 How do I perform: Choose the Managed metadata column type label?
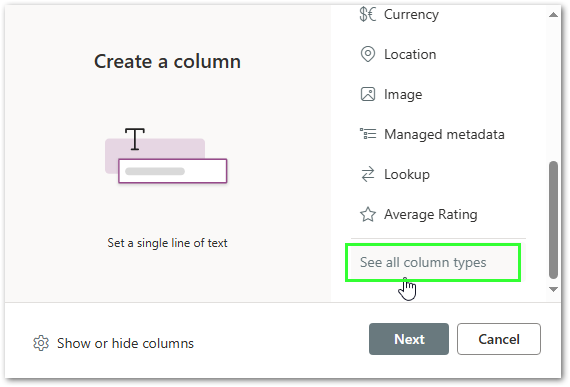pyautogui.click(x=444, y=134)
